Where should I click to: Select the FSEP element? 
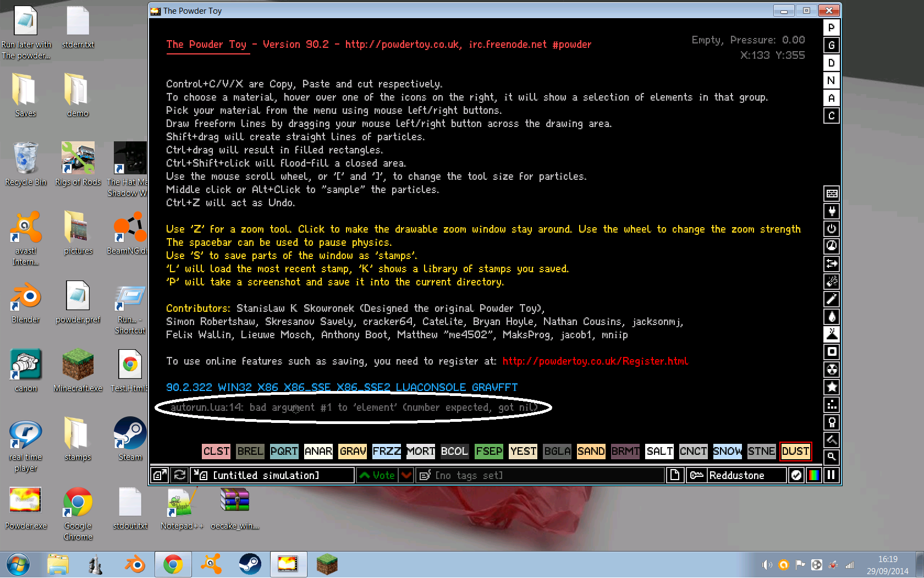click(x=489, y=452)
